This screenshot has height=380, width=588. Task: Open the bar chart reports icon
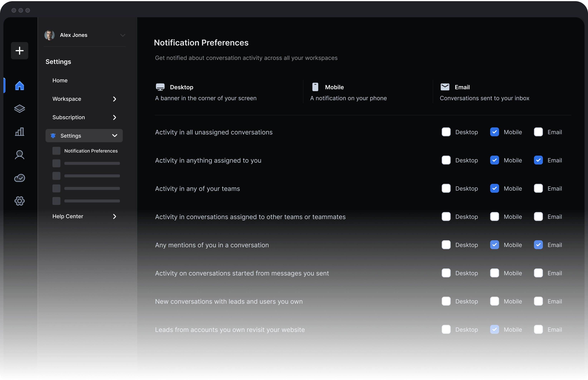(x=20, y=131)
